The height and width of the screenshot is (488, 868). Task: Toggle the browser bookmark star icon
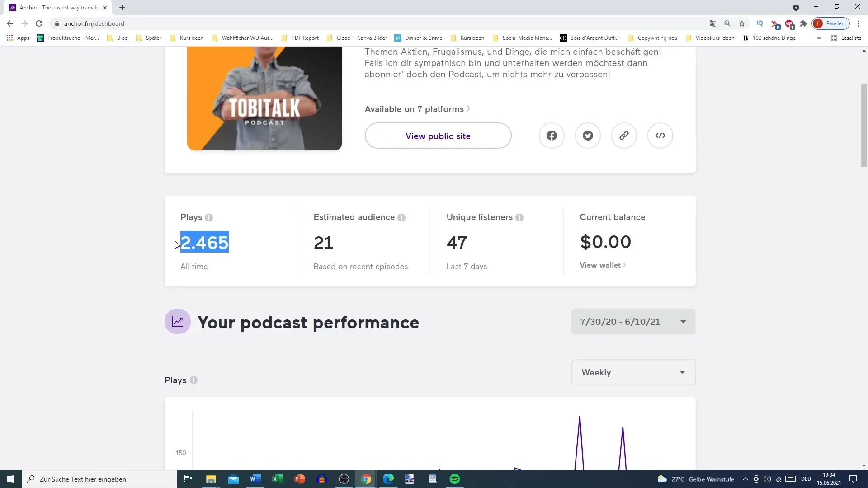tap(741, 23)
